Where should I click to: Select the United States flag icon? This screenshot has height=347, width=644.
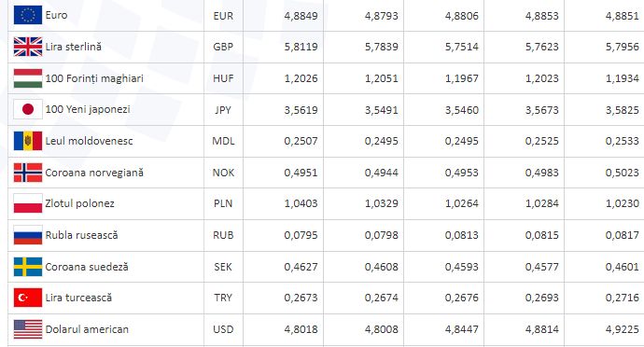pos(27,329)
